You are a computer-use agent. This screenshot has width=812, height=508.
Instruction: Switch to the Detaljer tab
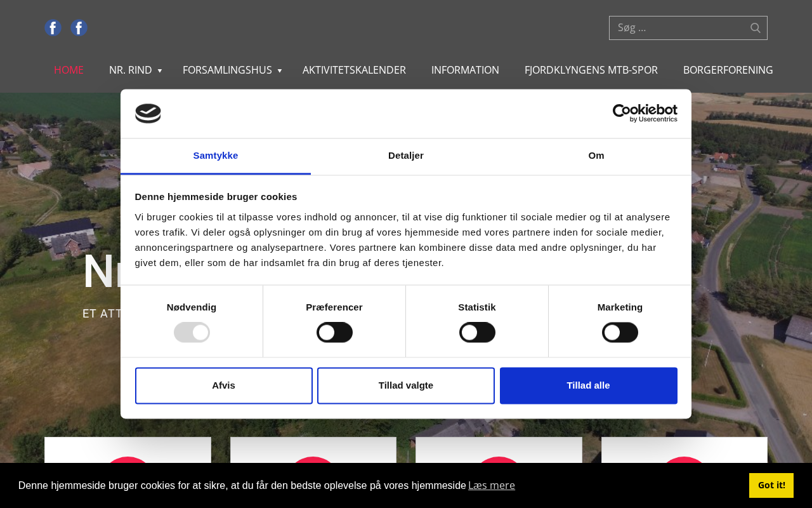click(406, 156)
